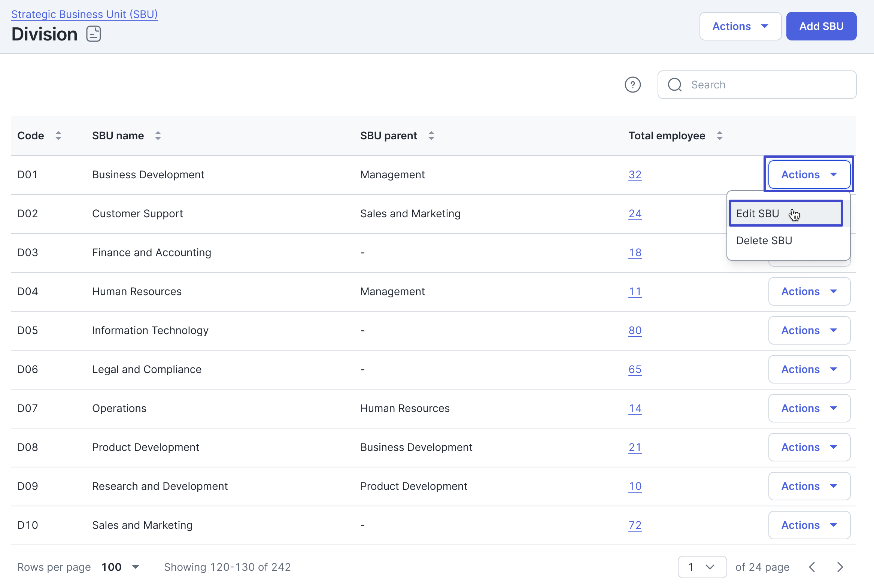Select the Finance and Accounting name cell

[x=152, y=253]
